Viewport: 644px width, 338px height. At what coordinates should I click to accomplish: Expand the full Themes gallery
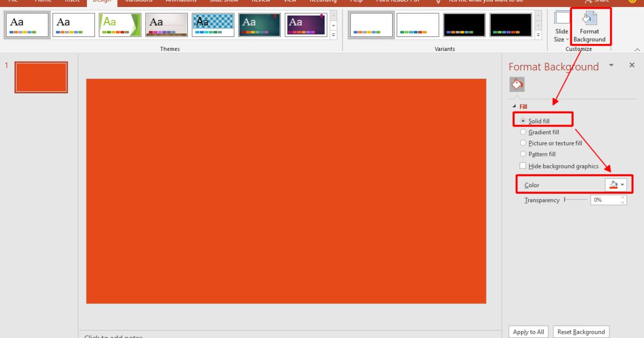(x=333, y=35)
